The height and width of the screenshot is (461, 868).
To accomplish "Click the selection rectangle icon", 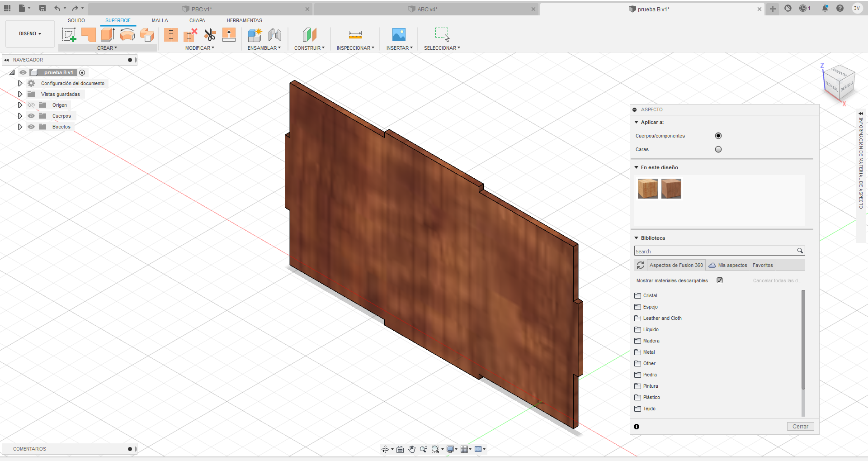I will (x=442, y=34).
